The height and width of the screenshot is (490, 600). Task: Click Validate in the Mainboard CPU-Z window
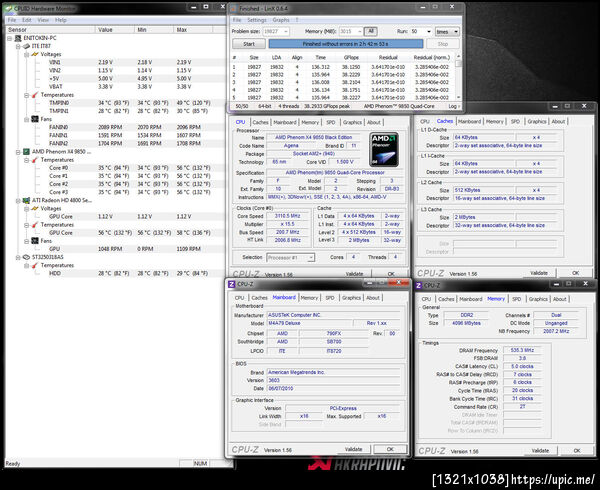(353, 449)
